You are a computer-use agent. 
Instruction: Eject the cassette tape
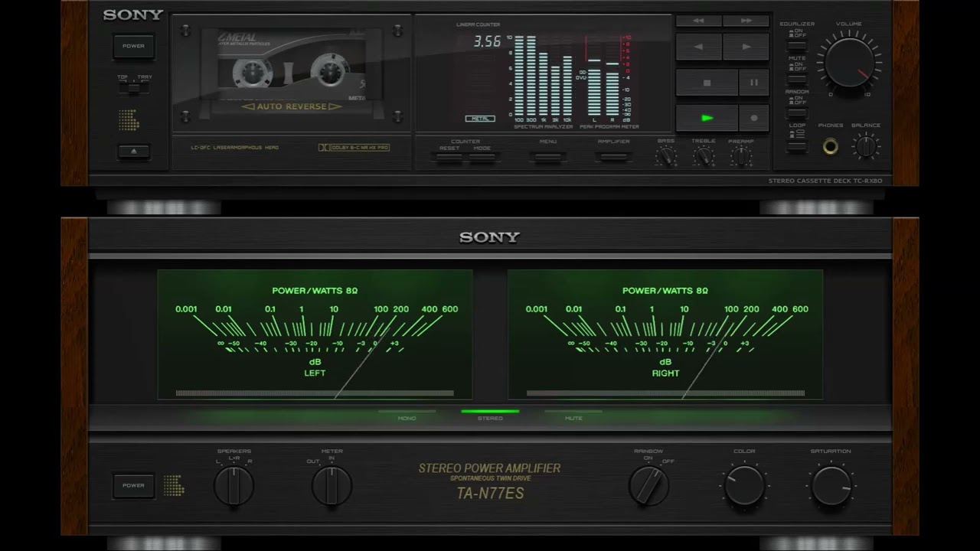(134, 152)
